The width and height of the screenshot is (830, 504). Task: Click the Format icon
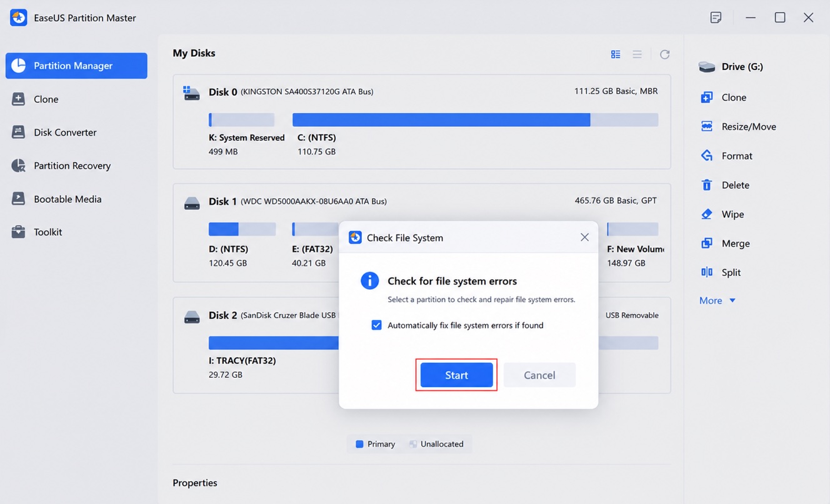pos(707,156)
